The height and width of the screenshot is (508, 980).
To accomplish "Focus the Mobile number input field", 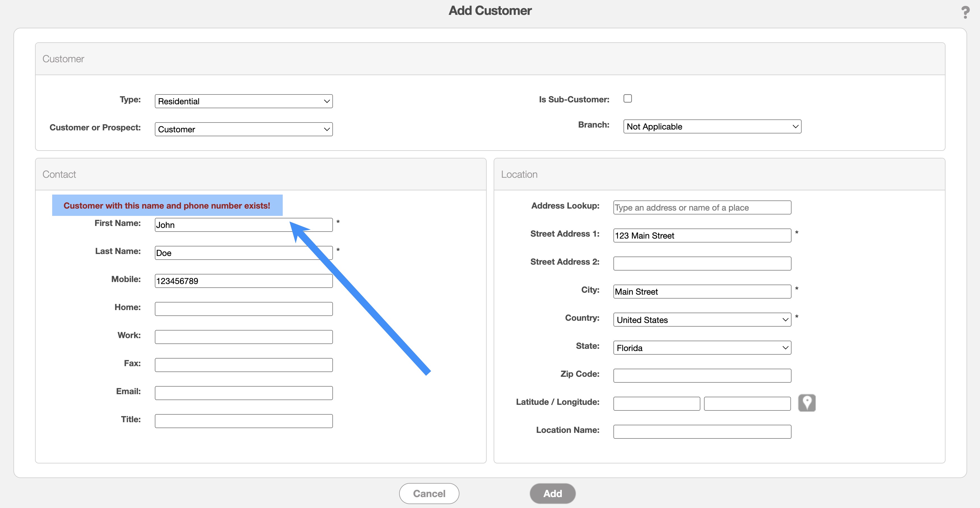I will 243,281.
